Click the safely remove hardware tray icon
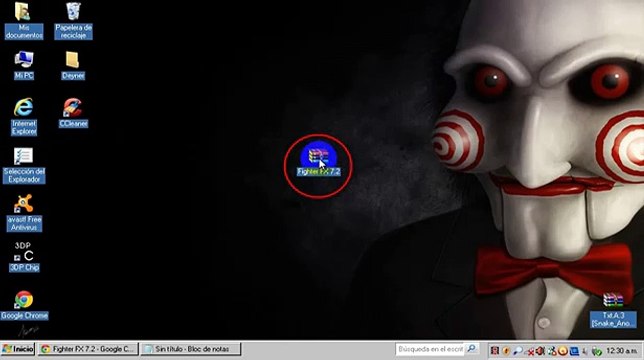 [598, 351]
